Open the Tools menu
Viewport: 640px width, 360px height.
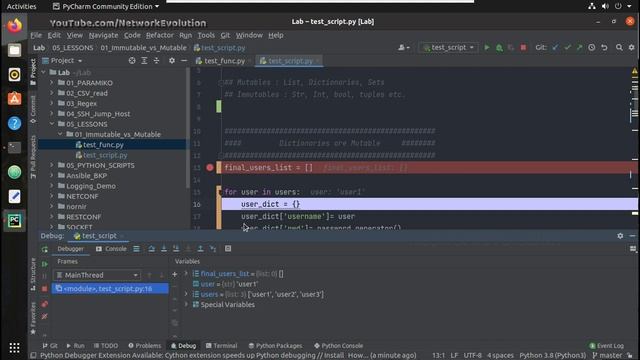point(206,35)
